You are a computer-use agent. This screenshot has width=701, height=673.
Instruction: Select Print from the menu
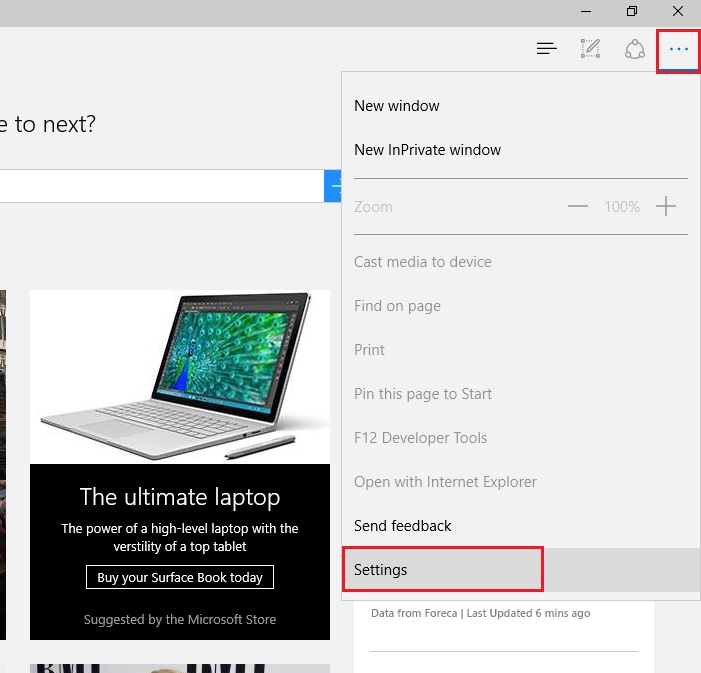pos(521,350)
